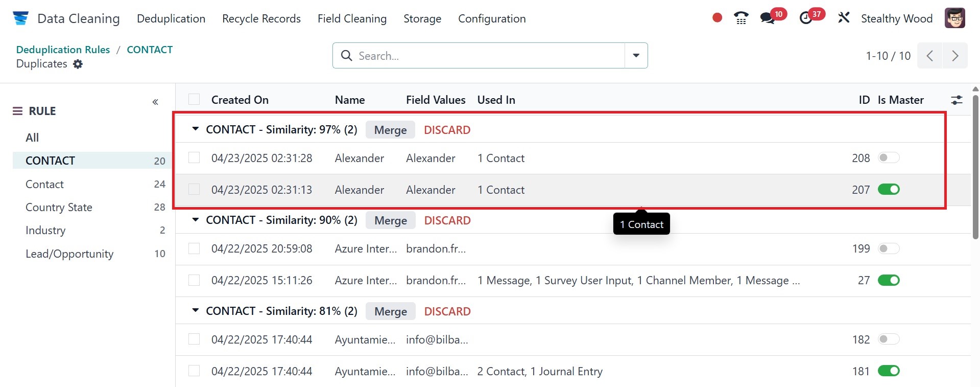Collapse the Similarity 97% contact group
The width and height of the screenshot is (980, 387).
195,129
